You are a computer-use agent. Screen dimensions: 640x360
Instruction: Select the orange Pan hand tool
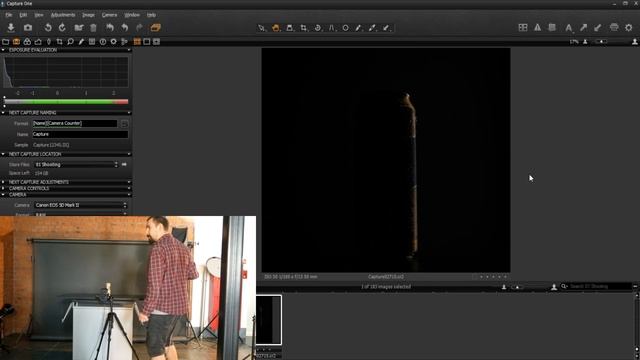[276, 28]
